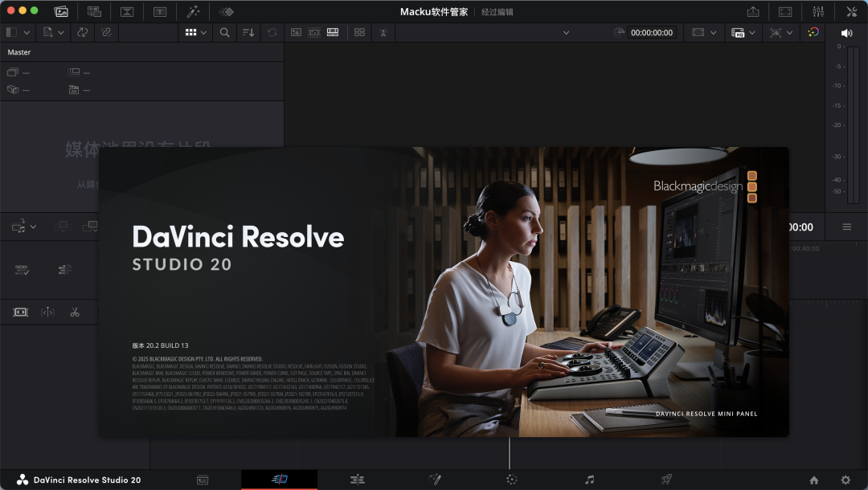This screenshot has width=868, height=490.
Task: Switch to the Fairlight music note tab
Action: (x=590, y=480)
